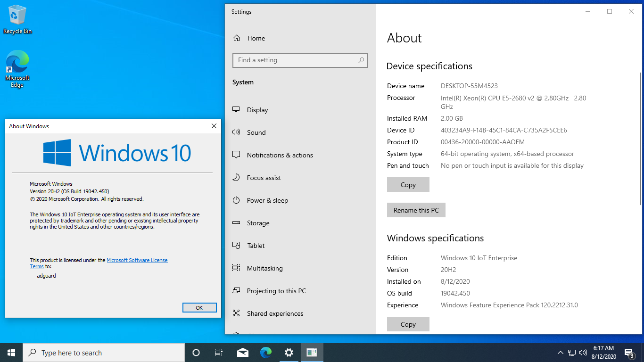This screenshot has width=644, height=362.
Task: Switch to Settings via taskbar gear icon
Action: tap(289, 353)
